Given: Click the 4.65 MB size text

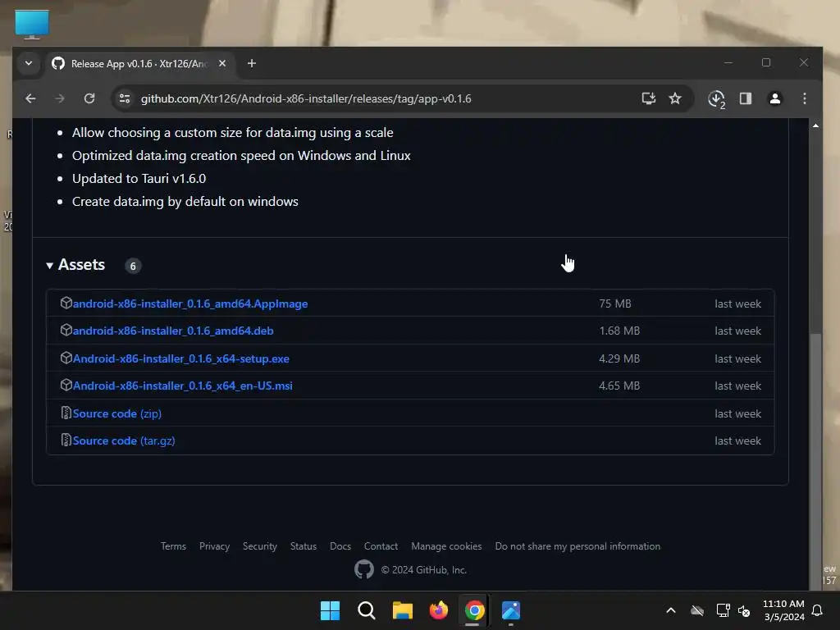Looking at the screenshot, I should coord(619,386).
